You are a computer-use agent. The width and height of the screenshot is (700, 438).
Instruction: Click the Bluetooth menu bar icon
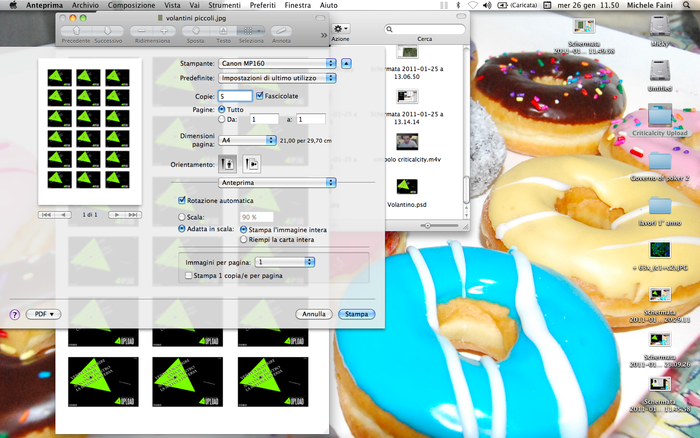click(458, 5)
